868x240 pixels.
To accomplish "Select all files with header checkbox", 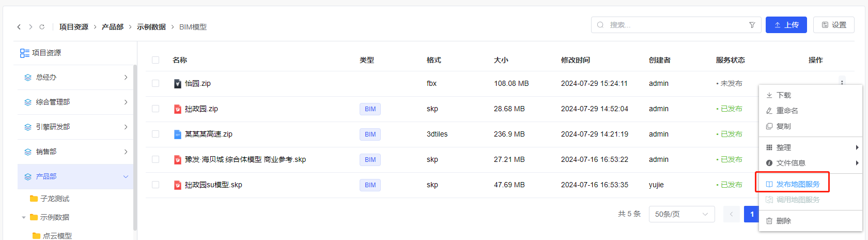I will [156, 60].
